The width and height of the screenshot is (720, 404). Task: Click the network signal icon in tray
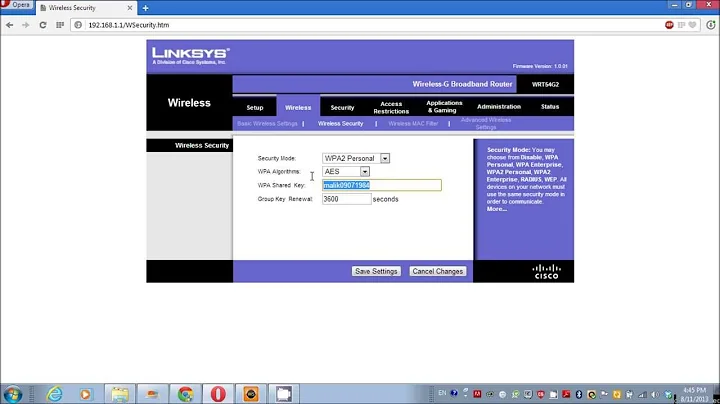[642, 394]
